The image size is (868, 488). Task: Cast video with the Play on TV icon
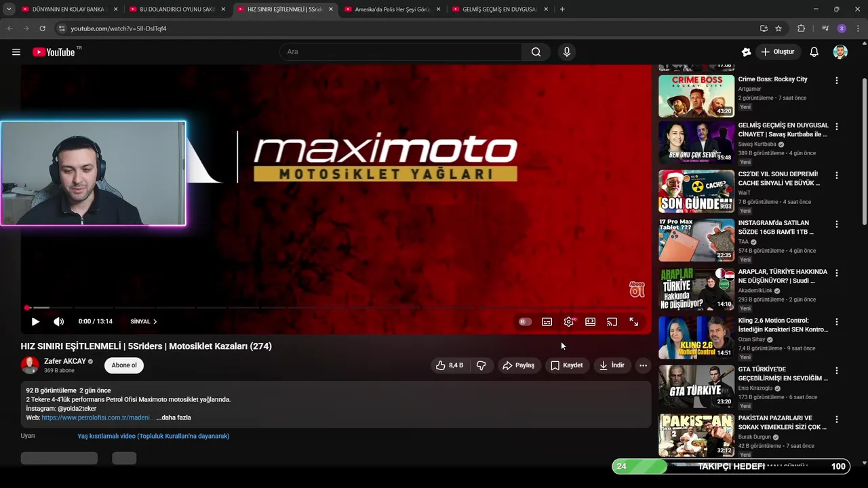pyautogui.click(x=612, y=322)
